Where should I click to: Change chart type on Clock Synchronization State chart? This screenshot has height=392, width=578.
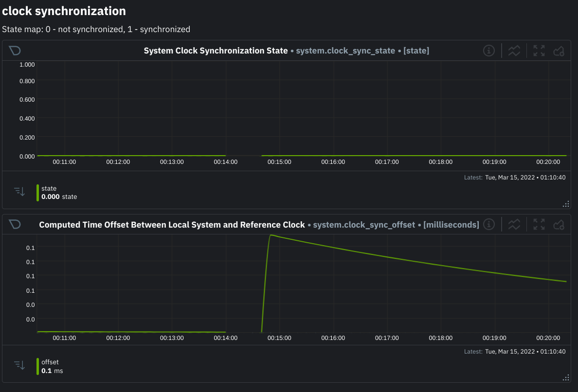tap(514, 51)
